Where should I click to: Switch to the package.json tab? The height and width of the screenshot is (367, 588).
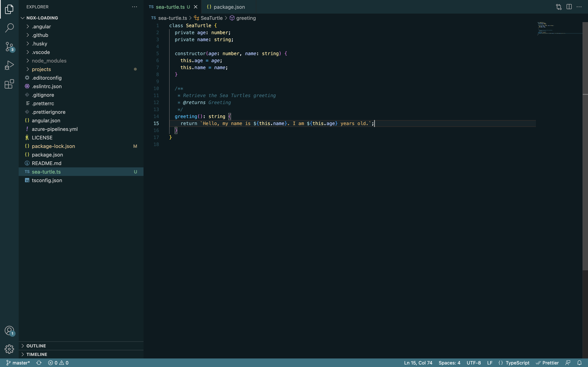click(x=229, y=7)
